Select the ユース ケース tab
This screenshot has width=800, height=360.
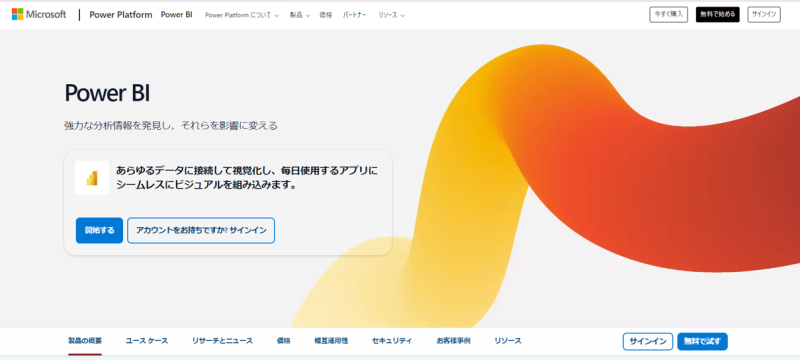click(x=147, y=341)
